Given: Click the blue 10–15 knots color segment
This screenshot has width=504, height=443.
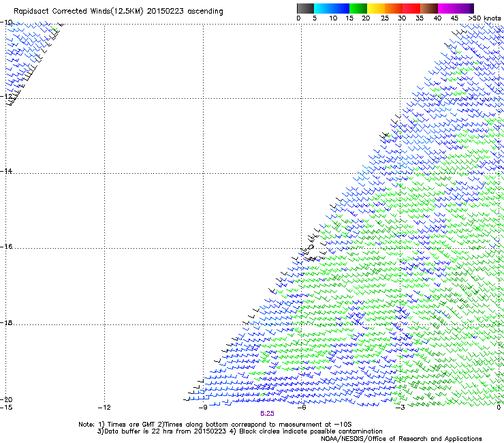Looking at the screenshot, I should point(341,8).
